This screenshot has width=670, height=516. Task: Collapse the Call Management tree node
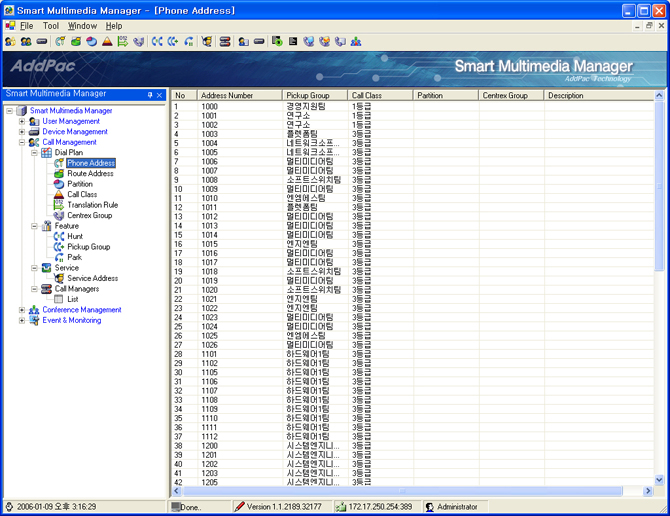click(x=22, y=142)
